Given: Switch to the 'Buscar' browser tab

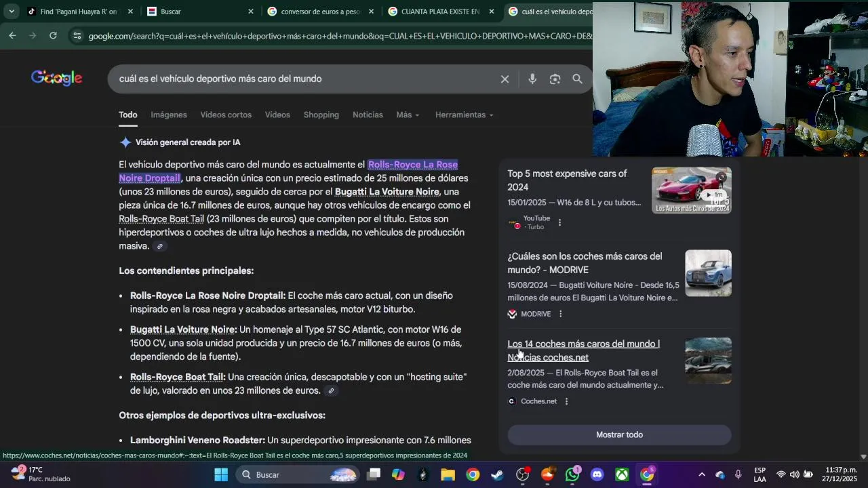Looking at the screenshot, I should 197,12.
